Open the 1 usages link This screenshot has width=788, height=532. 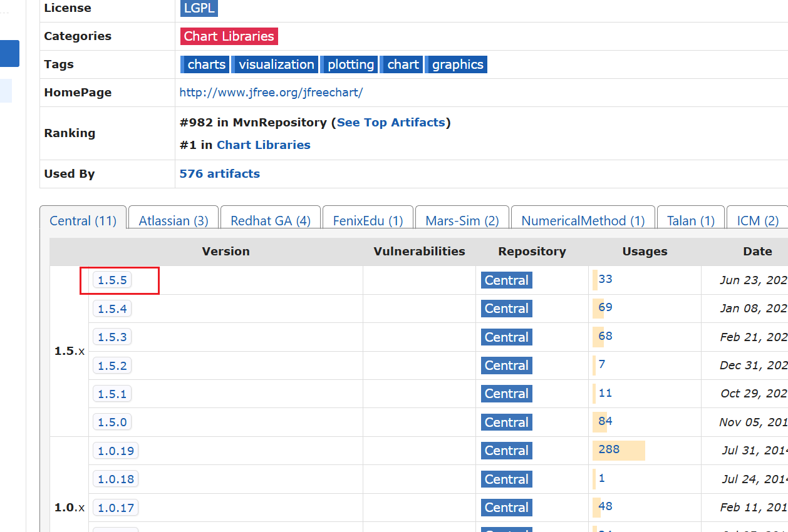[x=602, y=478]
